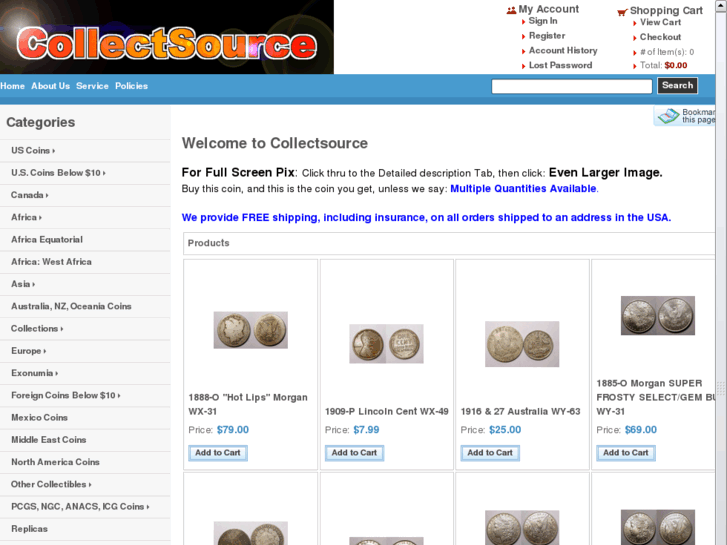Open the Sign In link
The height and width of the screenshot is (545, 727).
[543, 21]
